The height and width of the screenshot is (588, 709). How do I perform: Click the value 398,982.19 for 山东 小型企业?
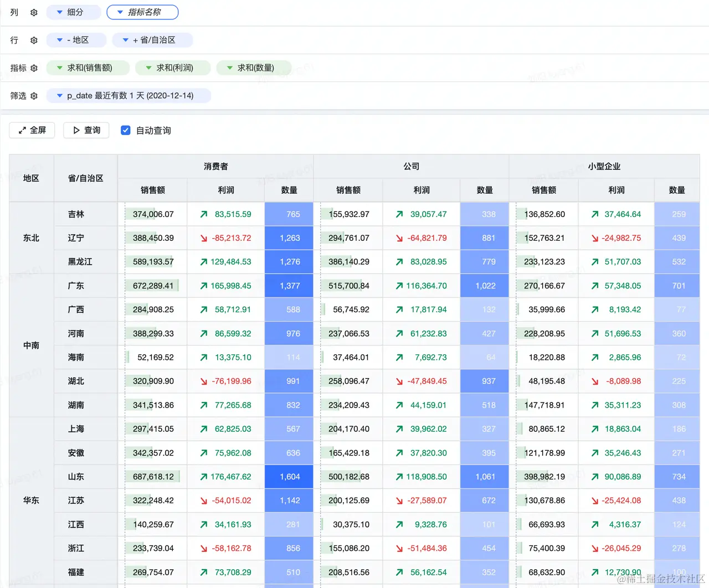544,477
